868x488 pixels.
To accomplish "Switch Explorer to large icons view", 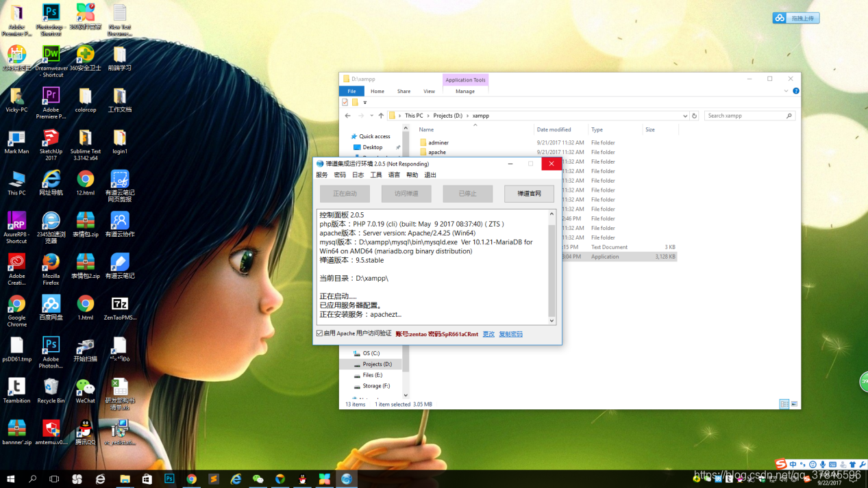I will click(x=794, y=404).
